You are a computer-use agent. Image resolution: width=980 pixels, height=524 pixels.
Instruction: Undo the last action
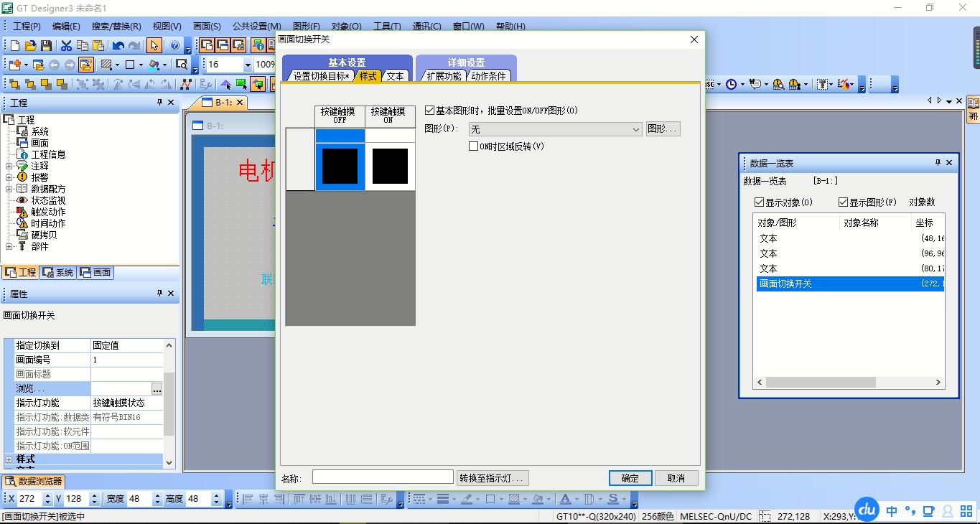[x=118, y=45]
